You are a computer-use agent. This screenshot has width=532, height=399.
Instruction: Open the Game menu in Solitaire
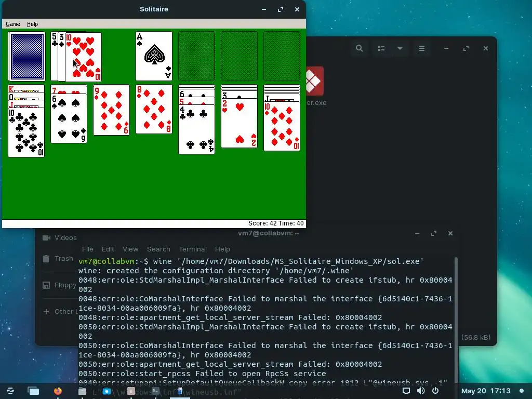13,24
